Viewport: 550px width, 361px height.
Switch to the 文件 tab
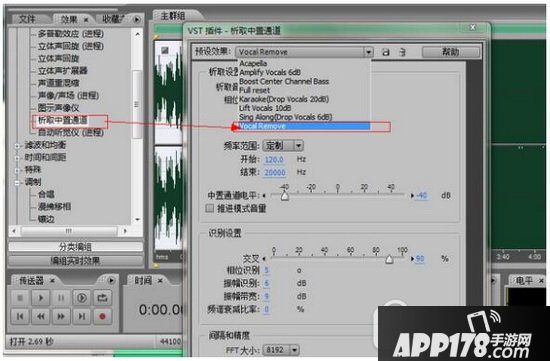pyautogui.click(x=27, y=19)
